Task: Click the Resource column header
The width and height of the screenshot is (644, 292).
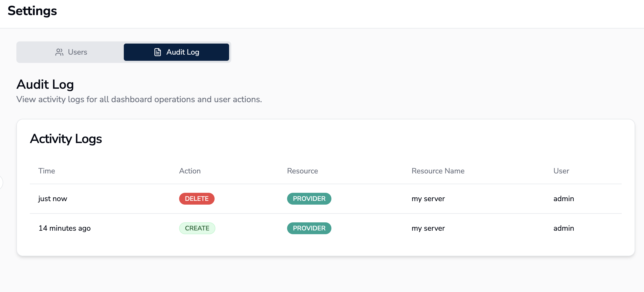Action: pos(302,171)
